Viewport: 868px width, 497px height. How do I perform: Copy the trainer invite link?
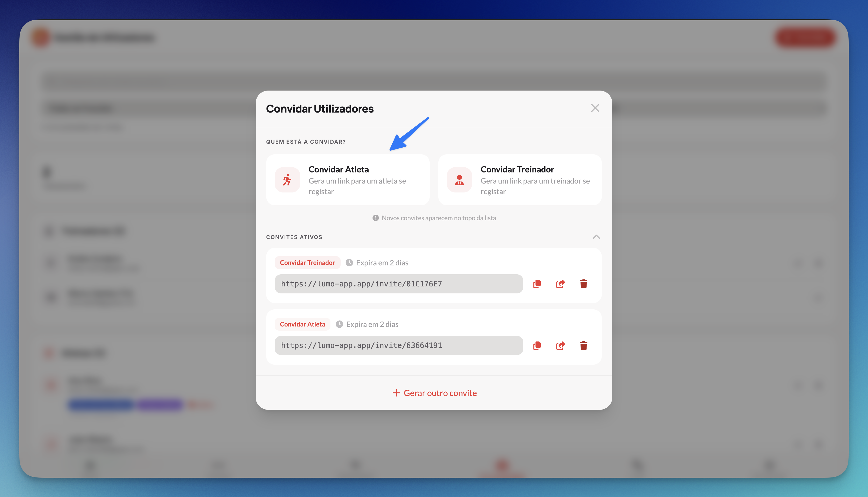[537, 284]
